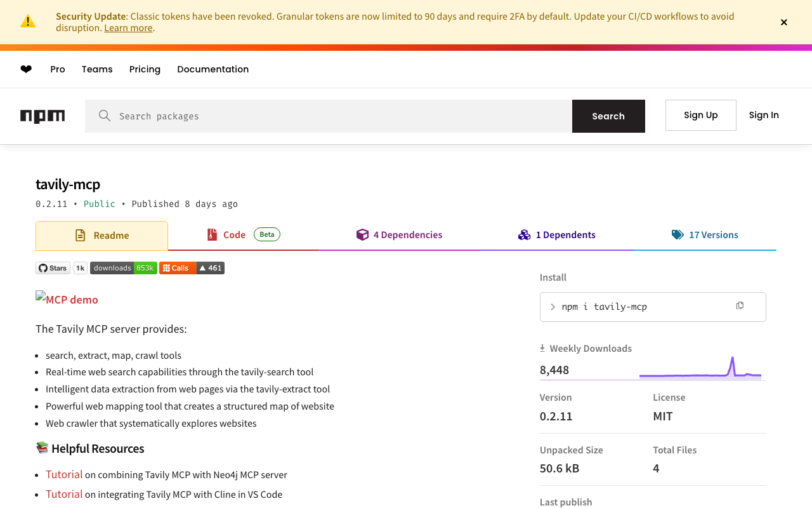Screen dimensions: 812x508
Task: Click the weekly downloads sparkline chart
Action: click(700, 370)
